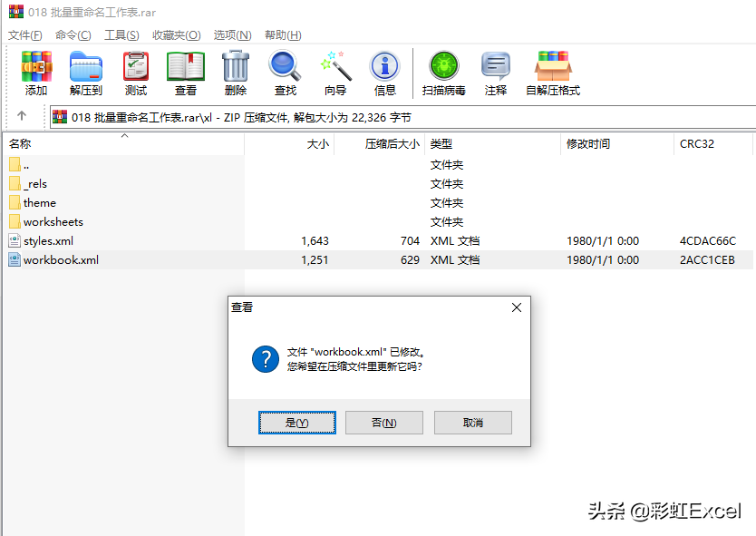This screenshot has height=536, width=756.
Task: Sort by the 大小 column header
Action: 289,144
